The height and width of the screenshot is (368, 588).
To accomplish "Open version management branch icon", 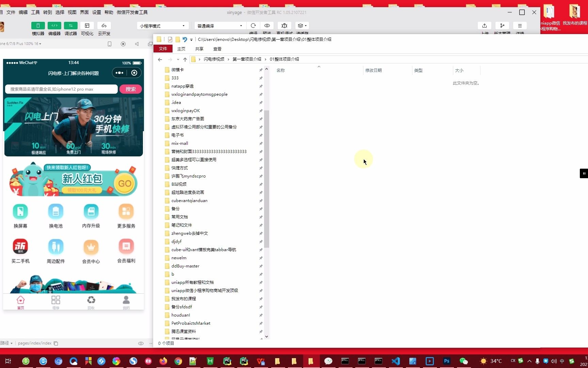I will coord(502,26).
